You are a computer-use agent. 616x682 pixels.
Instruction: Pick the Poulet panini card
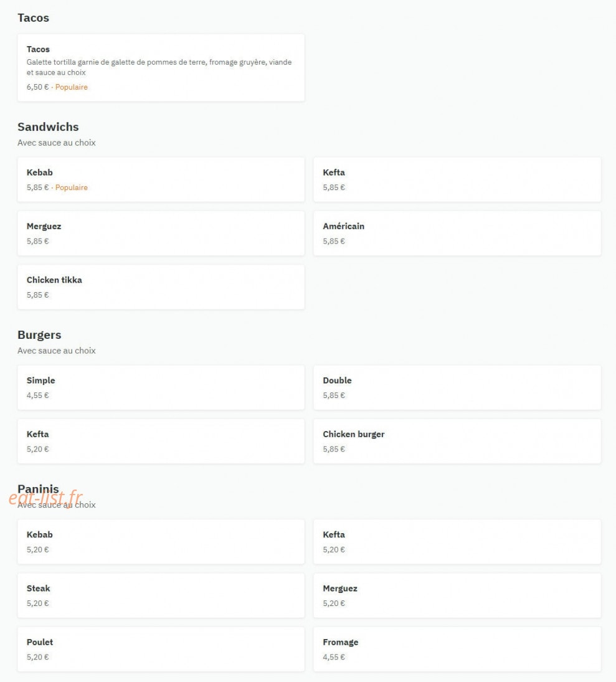click(x=161, y=650)
